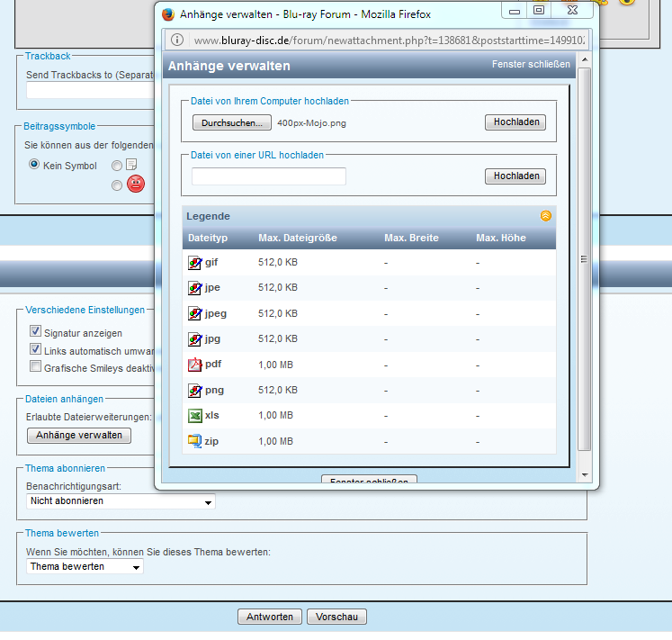Image resolution: width=672 pixels, height=640 pixels.
Task: Click the URL upload text field
Action: tap(268, 176)
